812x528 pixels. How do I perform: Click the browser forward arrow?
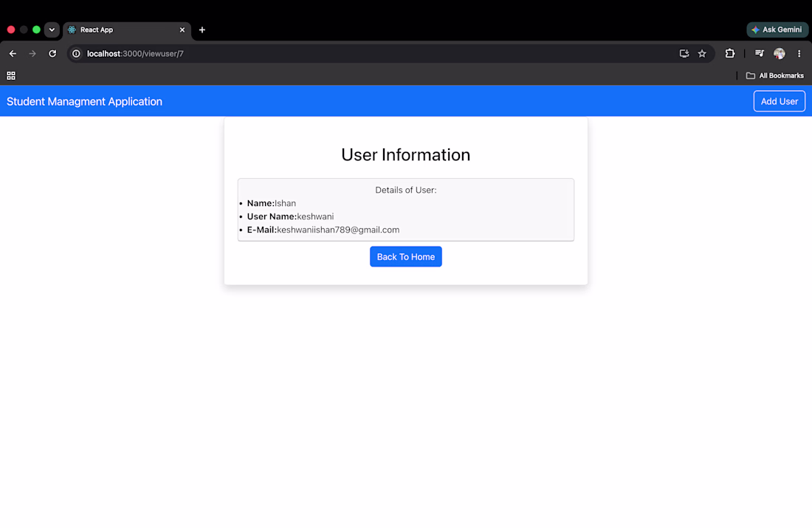(32, 53)
